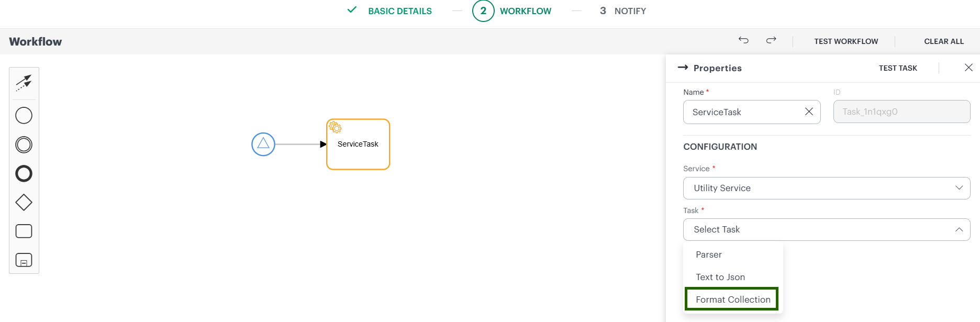Select the intermediate event double-circle tool
The width and height of the screenshot is (980, 322).
coord(24,145)
